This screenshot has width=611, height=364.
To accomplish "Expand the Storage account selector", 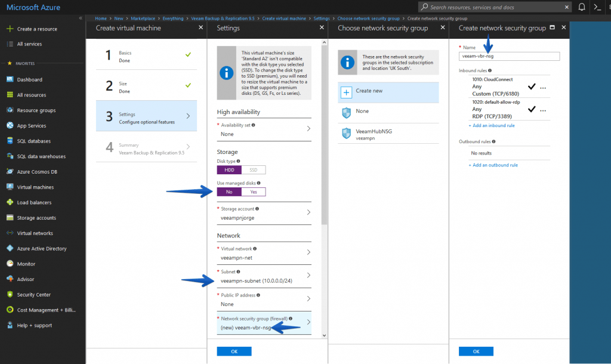I will pos(308,212).
